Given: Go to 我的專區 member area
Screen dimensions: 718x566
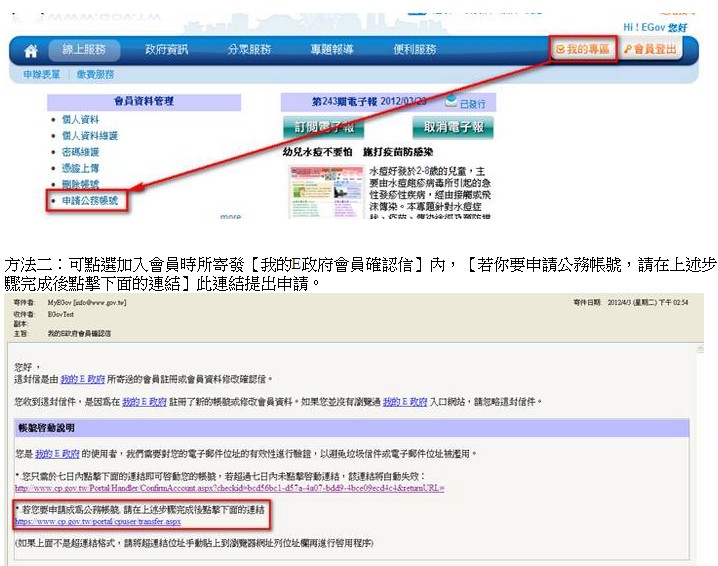Looking at the screenshot, I should click(x=583, y=49).
